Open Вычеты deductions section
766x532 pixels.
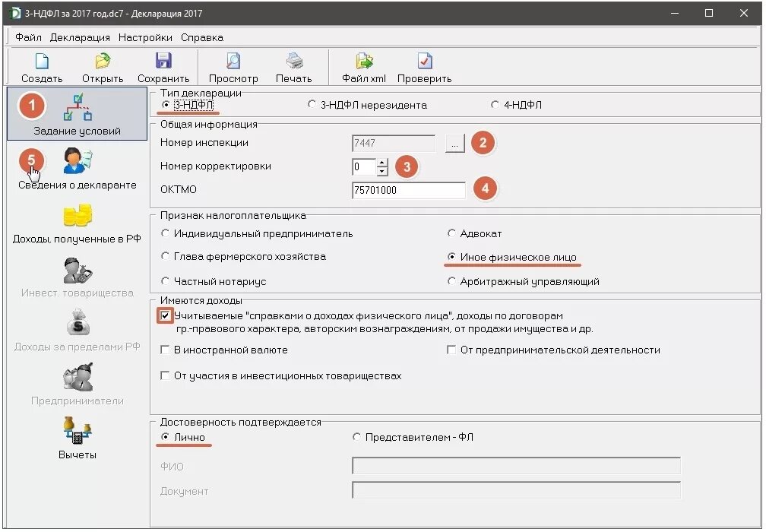click(x=78, y=439)
